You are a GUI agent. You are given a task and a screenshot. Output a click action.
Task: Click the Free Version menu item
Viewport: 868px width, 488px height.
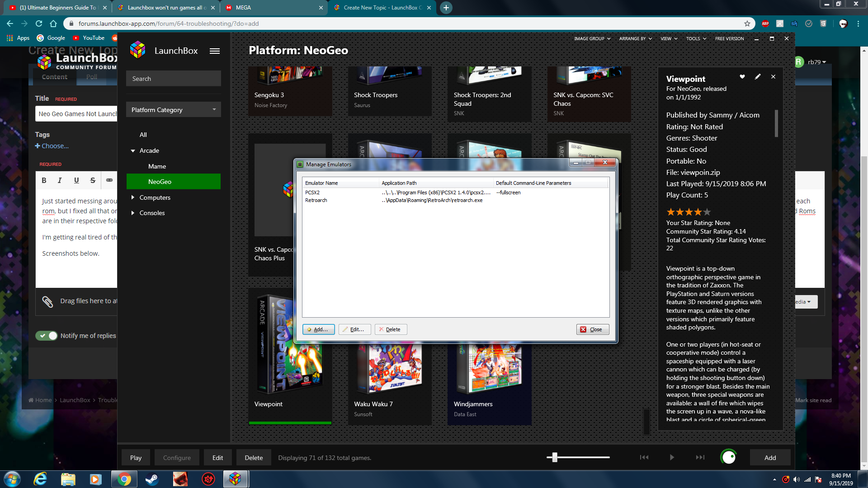coord(729,39)
